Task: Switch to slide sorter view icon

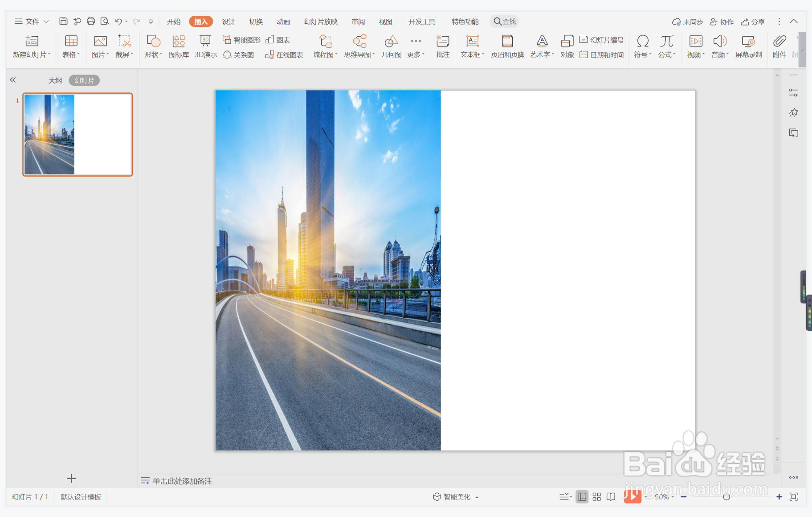Action: [x=597, y=497]
